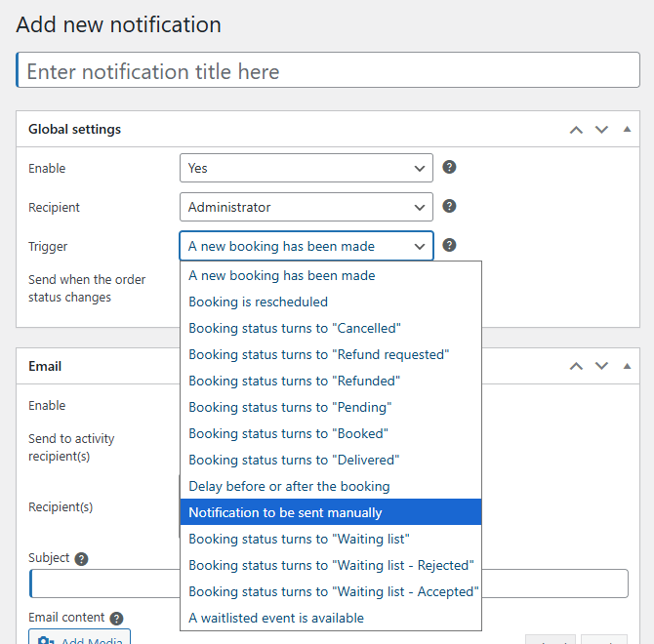Screen dimensions: 654x644
Task: Click the Trigger label
Action: click(48, 246)
